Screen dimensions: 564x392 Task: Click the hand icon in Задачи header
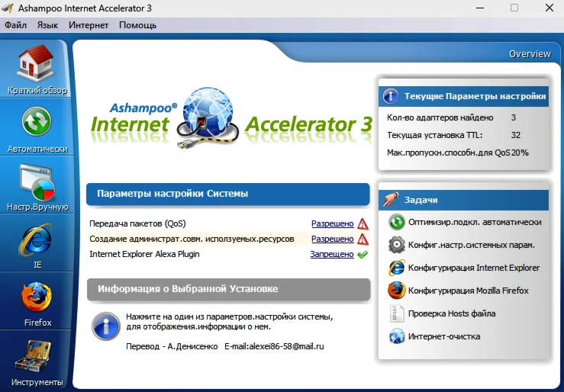(x=391, y=199)
